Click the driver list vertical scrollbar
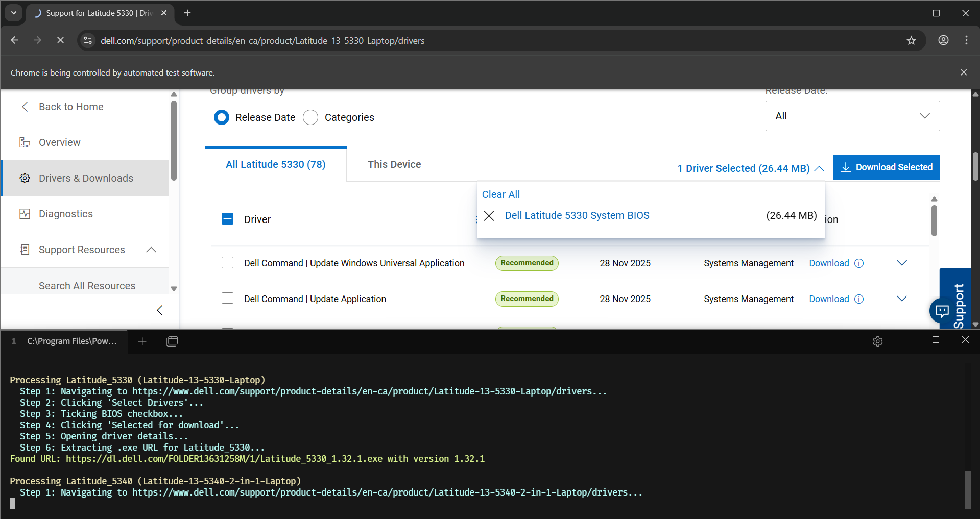The width and height of the screenshot is (980, 519). tap(934, 220)
